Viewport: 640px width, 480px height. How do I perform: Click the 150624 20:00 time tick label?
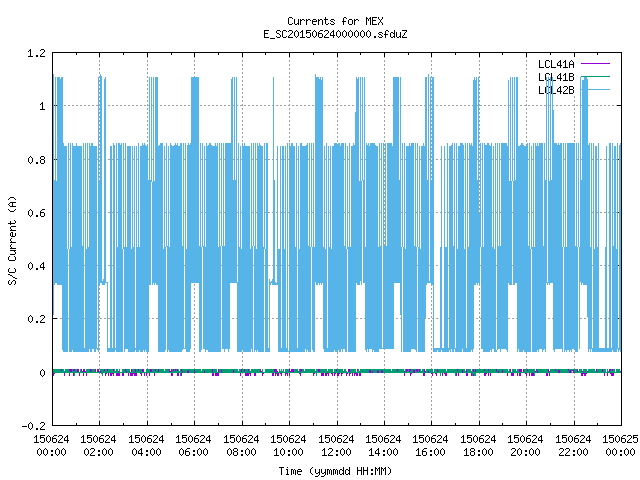[525, 446]
